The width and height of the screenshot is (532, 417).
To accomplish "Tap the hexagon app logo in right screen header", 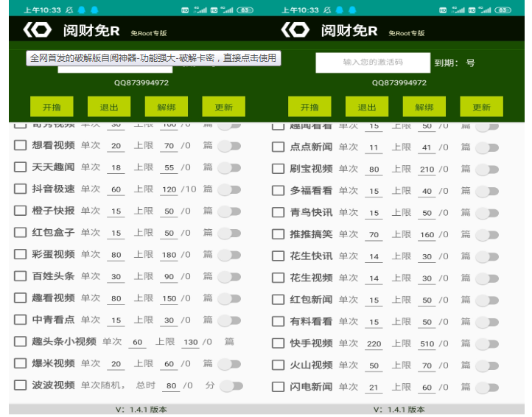I will pyautogui.click(x=295, y=30).
